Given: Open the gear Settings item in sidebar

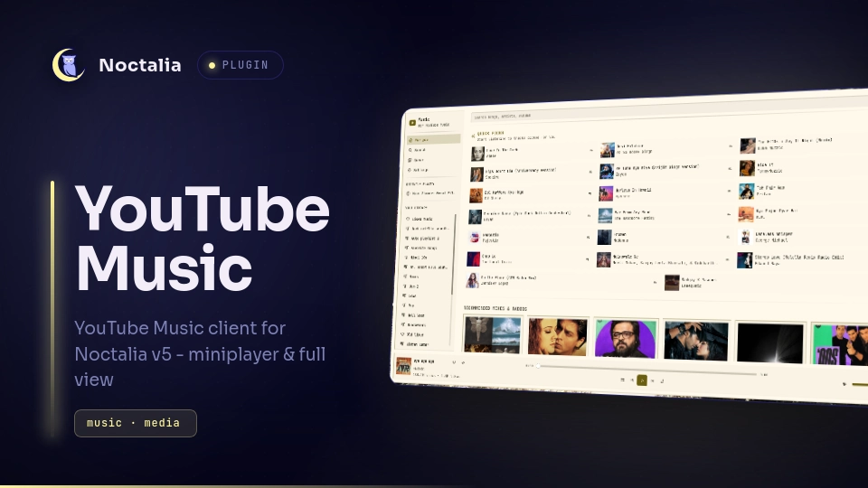Looking at the screenshot, I should (x=432, y=170).
